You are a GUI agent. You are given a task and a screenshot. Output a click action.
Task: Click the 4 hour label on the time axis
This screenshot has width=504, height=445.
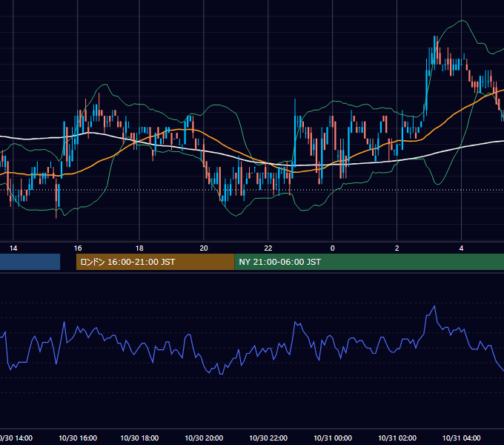click(x=461, y=248)
